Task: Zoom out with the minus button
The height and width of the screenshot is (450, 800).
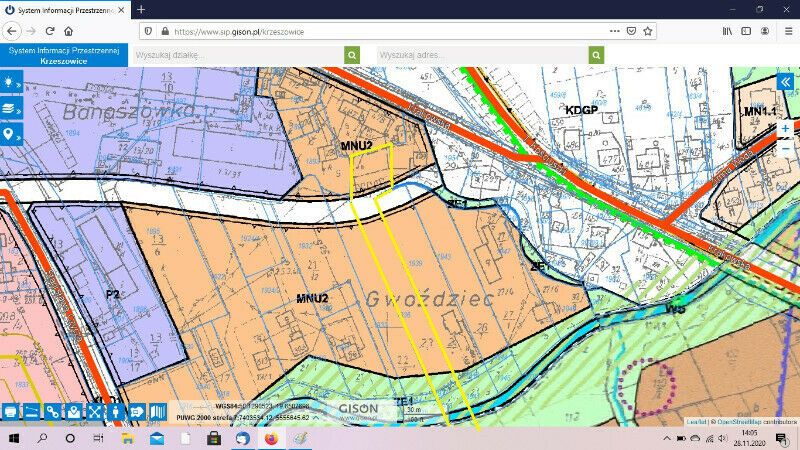Action: pyautogui.click(x=785, y=148)
